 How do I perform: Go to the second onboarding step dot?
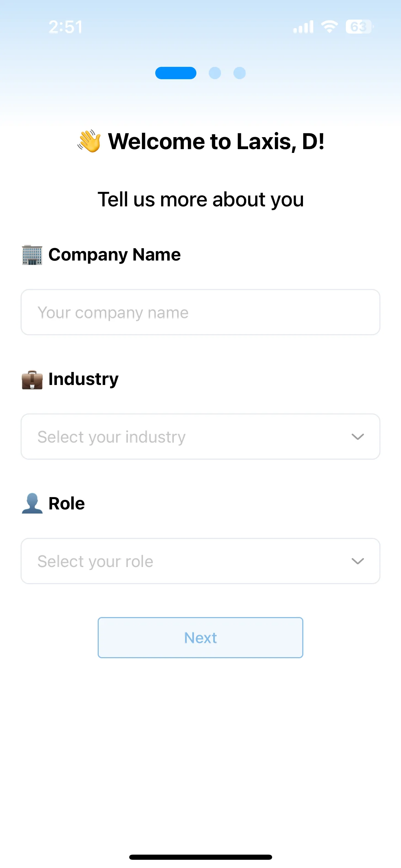pyautogui.click(x=215, y=73)
